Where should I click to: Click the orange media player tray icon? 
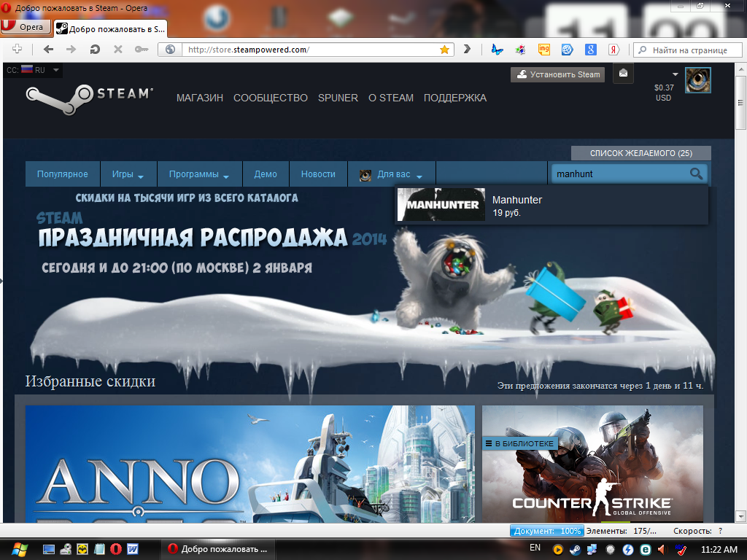pyautogui.click(x=557, y=549)
